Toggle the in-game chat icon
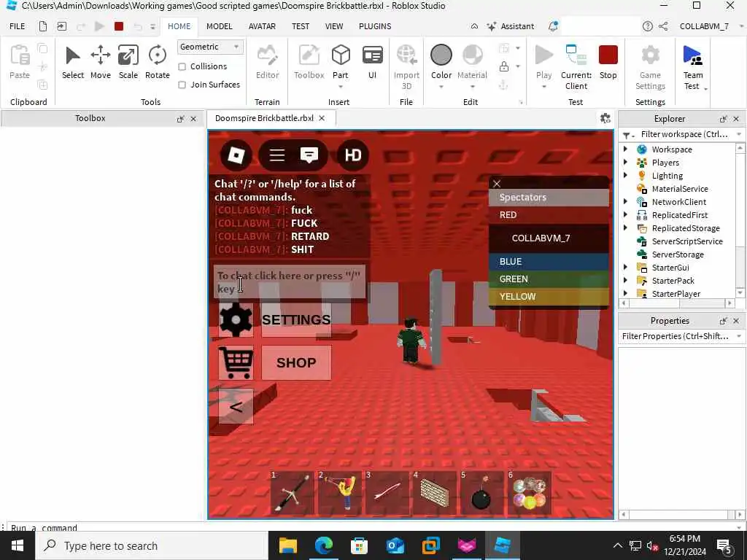The width and height of the screenshot is (747, 560). tap(309, 155)
